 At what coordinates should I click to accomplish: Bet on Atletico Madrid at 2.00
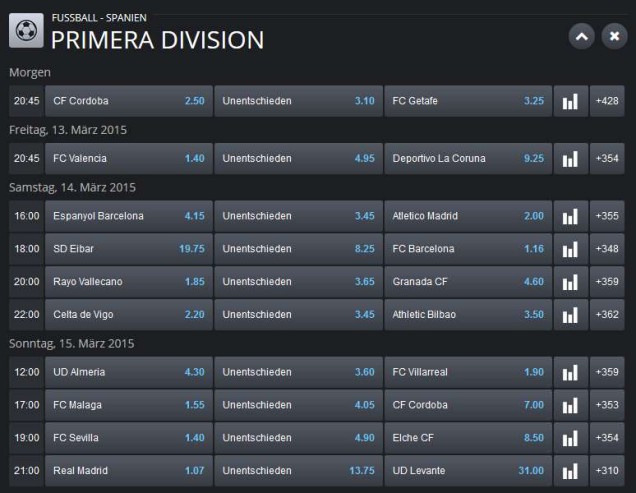(x=468, y=216)
